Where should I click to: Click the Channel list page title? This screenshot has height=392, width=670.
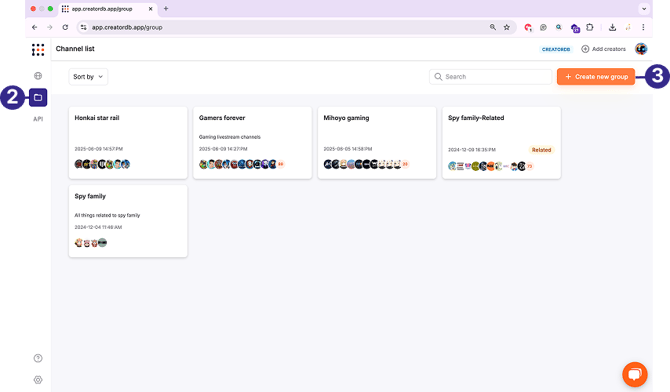[75, 49]
